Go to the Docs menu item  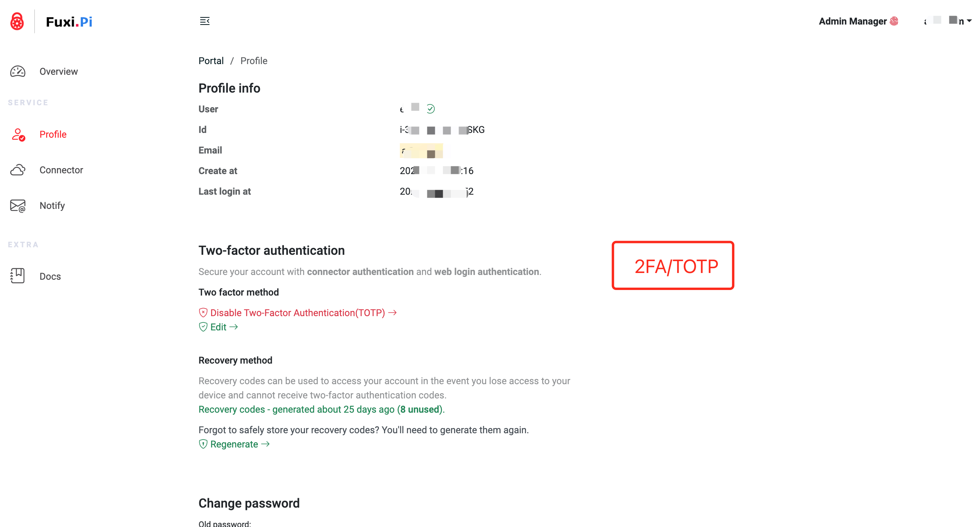(x=50, y=277)
